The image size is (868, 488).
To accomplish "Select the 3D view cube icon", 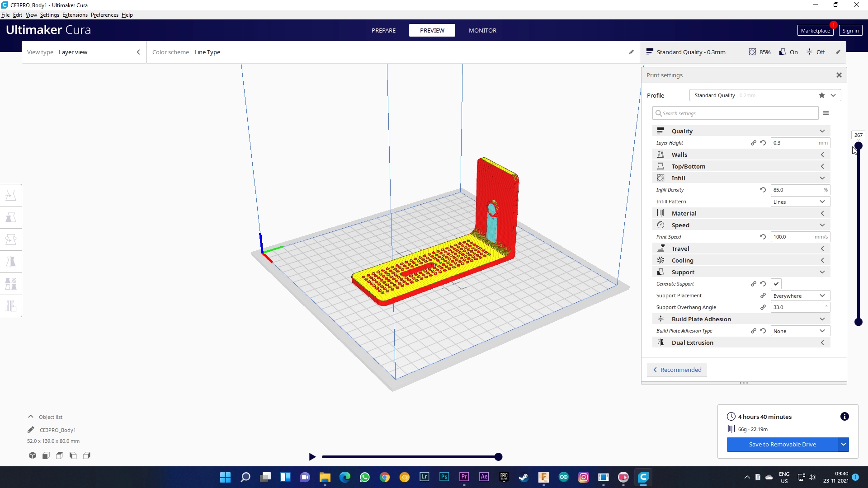I will click(x=33, y=455).
